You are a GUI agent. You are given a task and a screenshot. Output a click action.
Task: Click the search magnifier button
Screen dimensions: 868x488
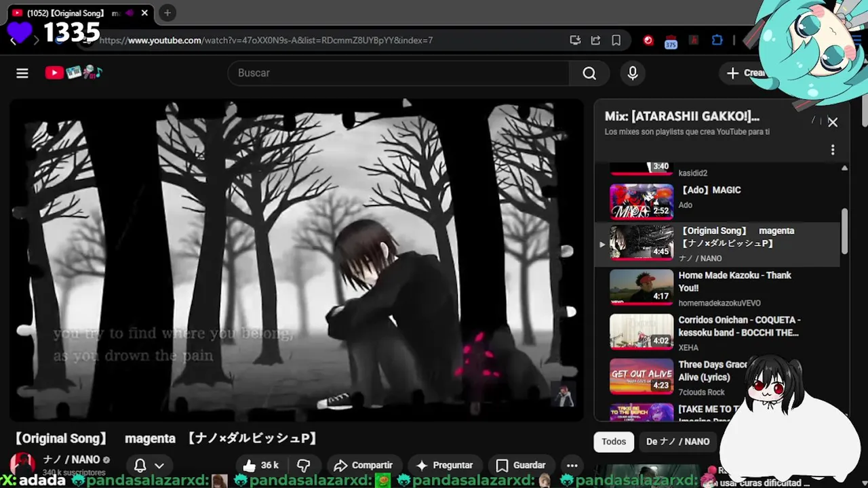pos(589,73)
